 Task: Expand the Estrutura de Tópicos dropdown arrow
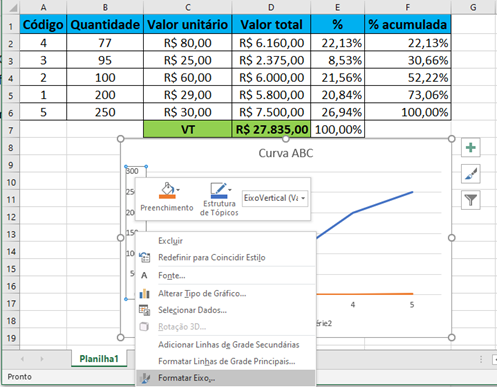coord(230,190)
